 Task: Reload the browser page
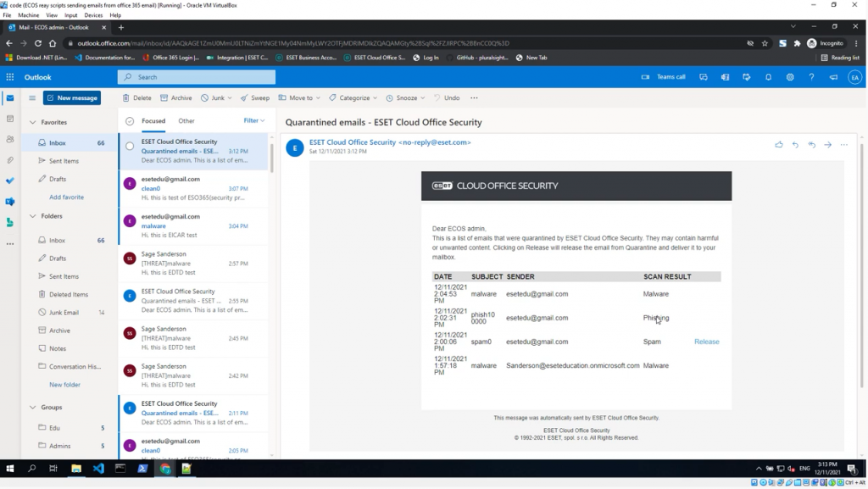point(37,43)
